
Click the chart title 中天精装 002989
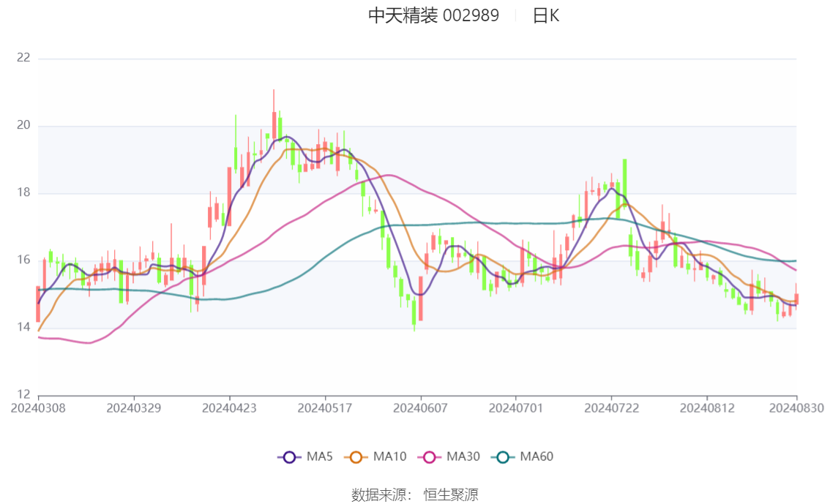[x=433, y=15]
